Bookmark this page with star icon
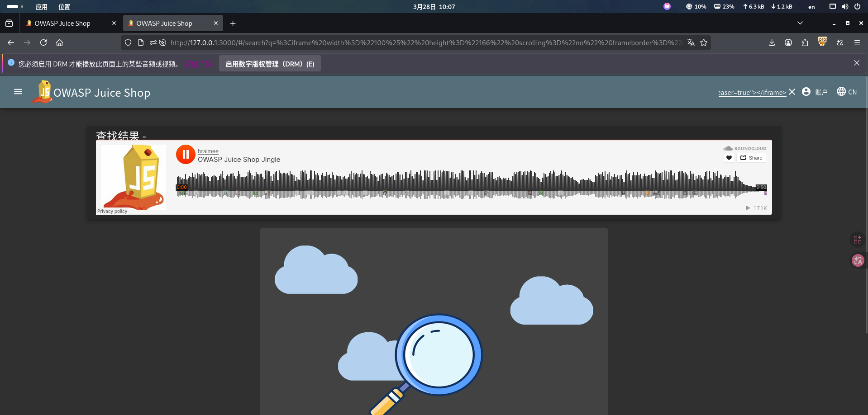Screen dimensions: 868x415 704,42
